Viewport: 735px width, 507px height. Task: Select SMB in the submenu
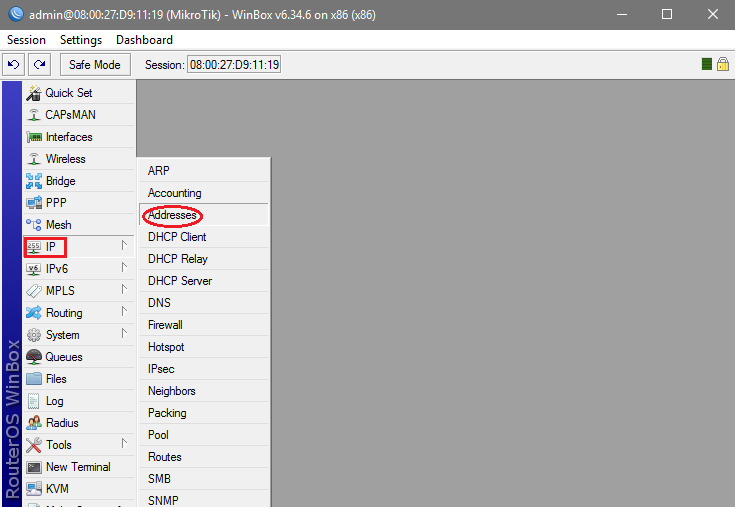204,479
